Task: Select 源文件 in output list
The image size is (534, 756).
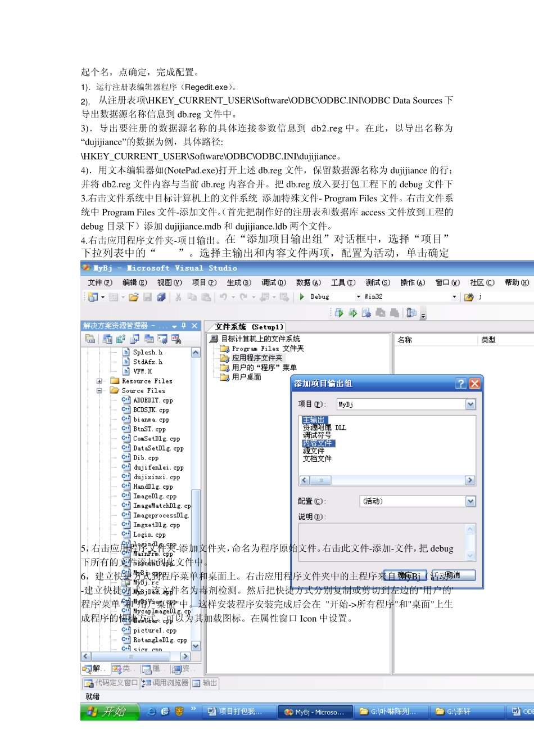Action: [314, 451]
